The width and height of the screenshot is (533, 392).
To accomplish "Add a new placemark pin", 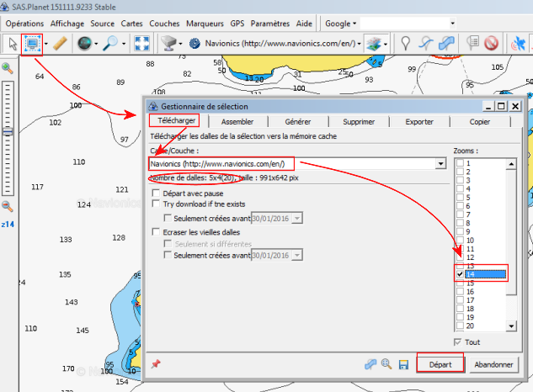I will tap(405, 44).
